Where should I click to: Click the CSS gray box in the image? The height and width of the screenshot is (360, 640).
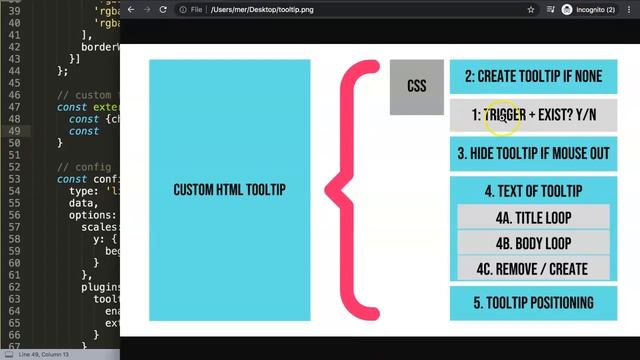click(417, 87)
